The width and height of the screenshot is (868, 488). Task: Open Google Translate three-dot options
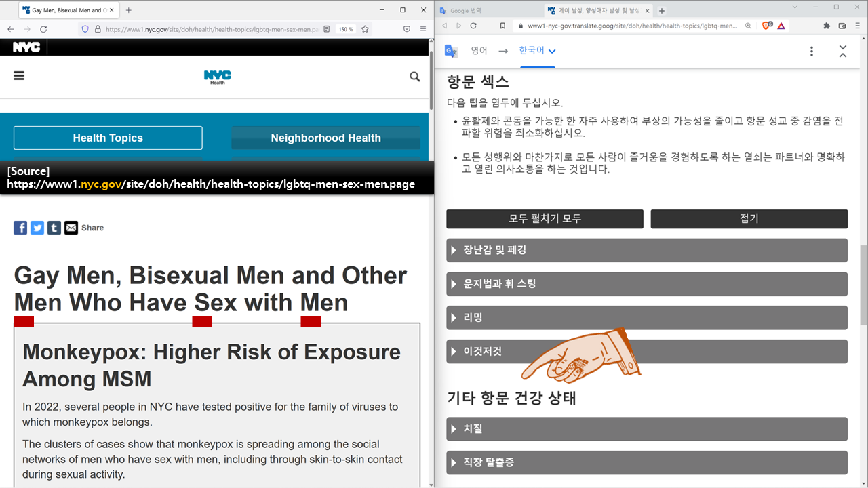coord(811,51)
